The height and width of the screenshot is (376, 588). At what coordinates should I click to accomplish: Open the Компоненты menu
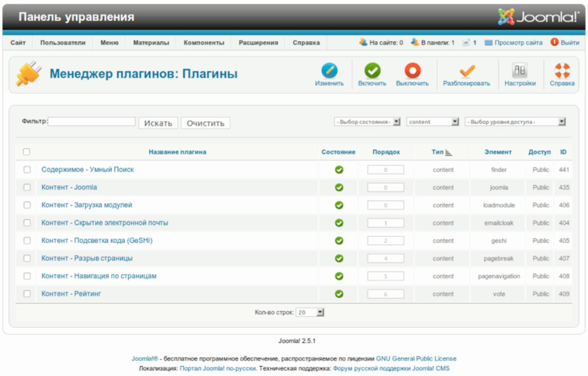click(x=204, y=43)
